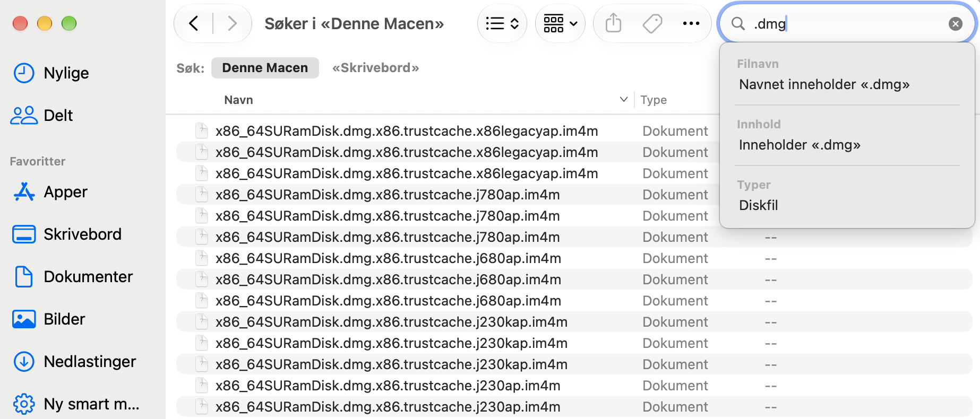Choose suggestion Navnet inneholder «.dmg»
This screenshot has width=980, height=419.
824,84
